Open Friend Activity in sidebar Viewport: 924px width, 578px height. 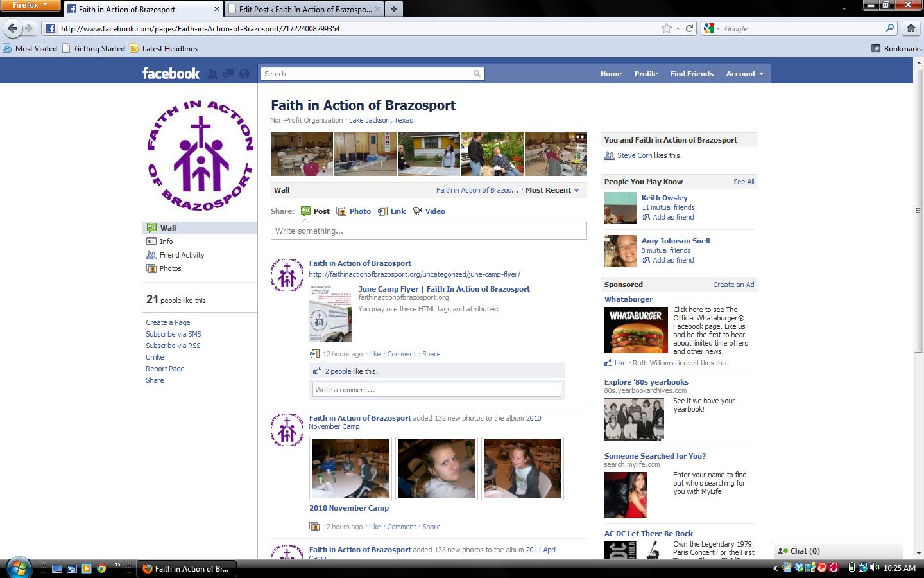[182, 255]
